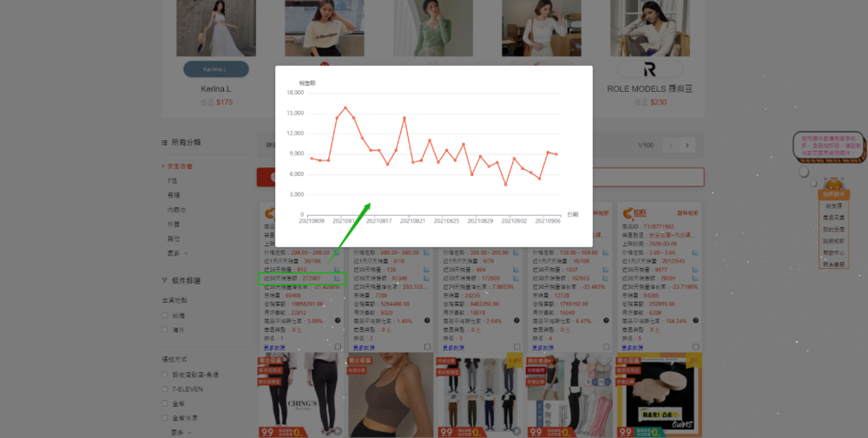Check the 7-ELEVEN delivery option
Image resolution: width=868 pixels, height=438 pixels.
pos(164,389)
